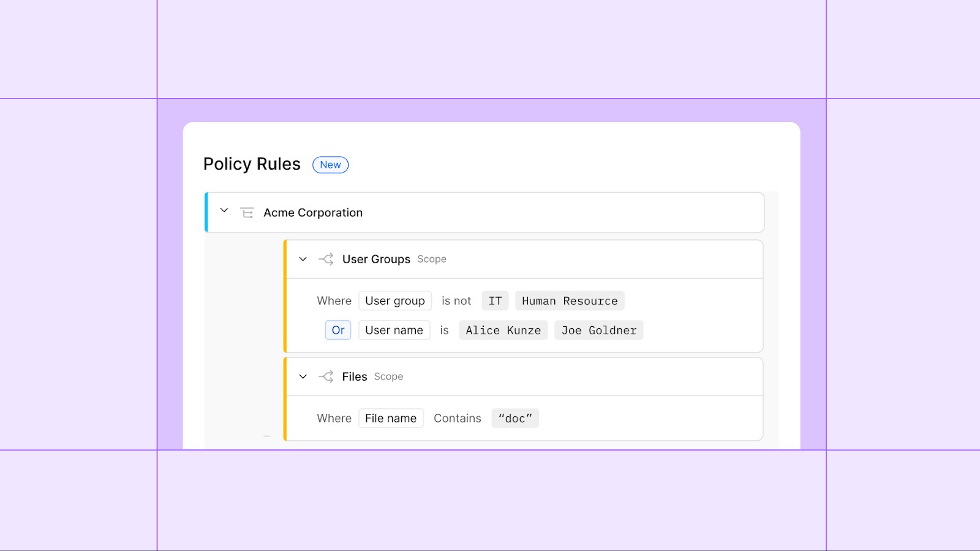This screenshot has height=551, width=980.
Task: Collapse the Acme Corporation row
Action: [224, 211]
